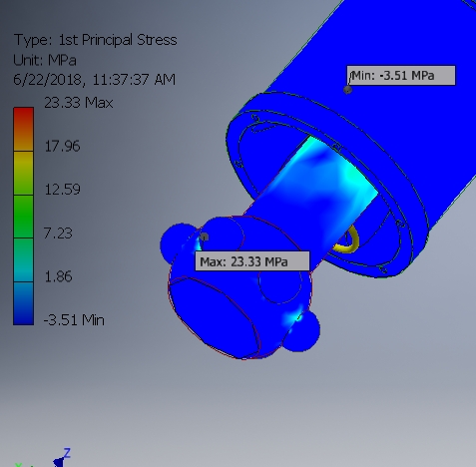Click the dark blue segment of the color bar
The image size is (476, 467).
[23, 303]
